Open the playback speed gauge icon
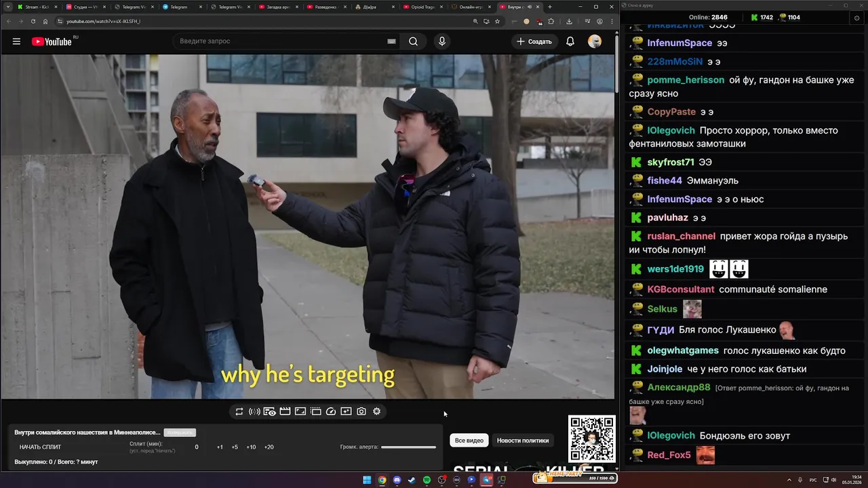This screenshot has height=488, width=868. point(331,411)
